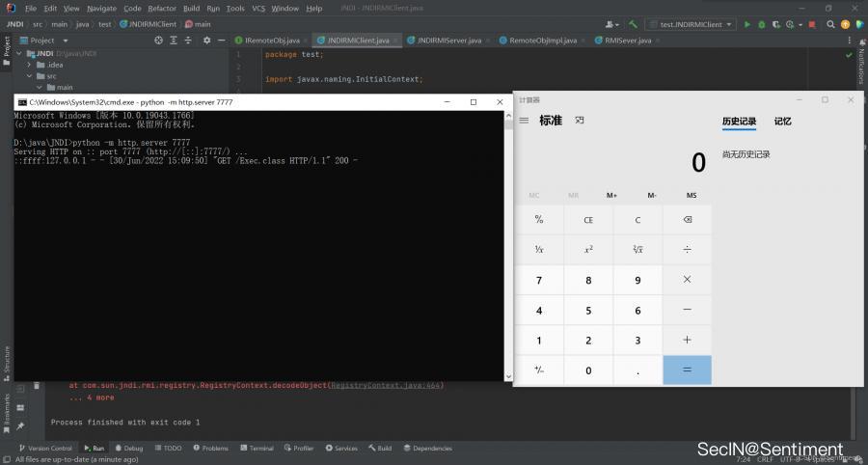Viewport: 868px width, 465px height.
Task: Click the green Run button in toolbar
Action: pos(746,24)
